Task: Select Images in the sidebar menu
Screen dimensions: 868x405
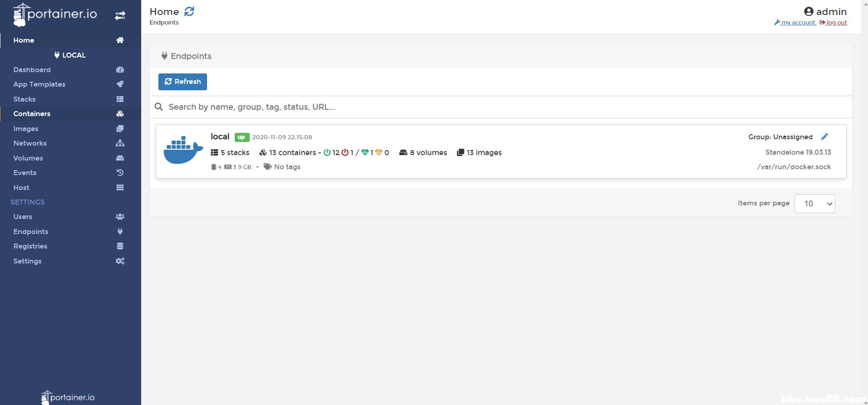Action: tap(26, 129)
